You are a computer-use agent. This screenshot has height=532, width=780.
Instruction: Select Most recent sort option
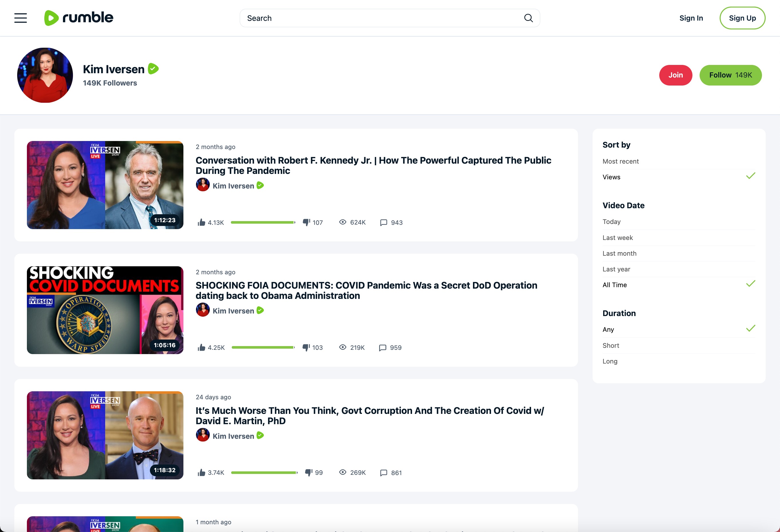620,161
